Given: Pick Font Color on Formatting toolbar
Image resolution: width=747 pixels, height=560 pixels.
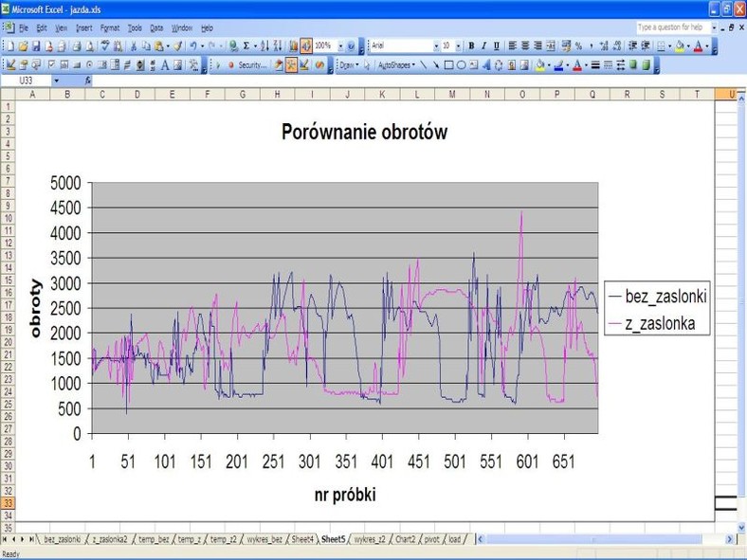Looking at the screenshot, I should click(x=698, y=45).
